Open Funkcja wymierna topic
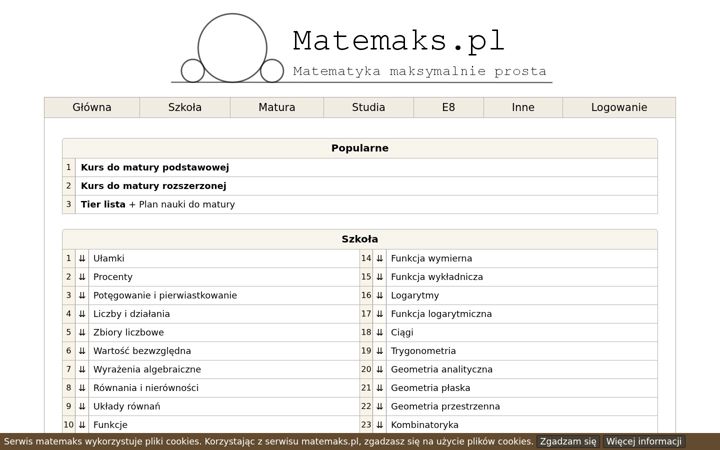 [431, 259]
